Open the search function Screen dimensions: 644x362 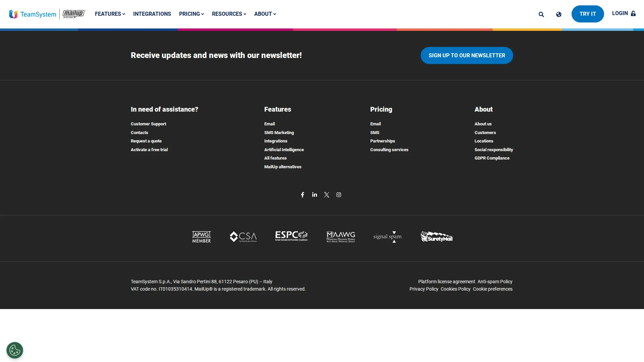541,14
